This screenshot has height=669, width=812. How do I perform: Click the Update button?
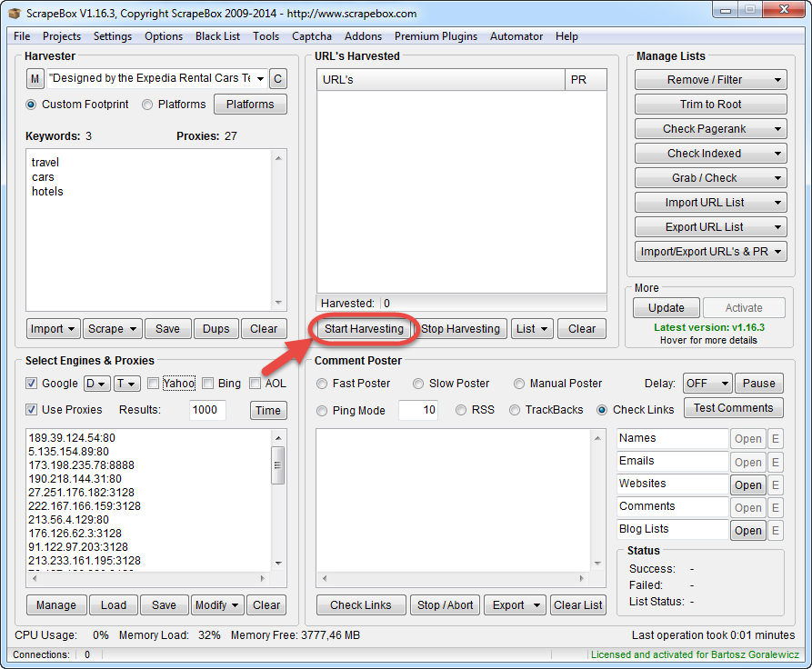click(x=666, y=307)
